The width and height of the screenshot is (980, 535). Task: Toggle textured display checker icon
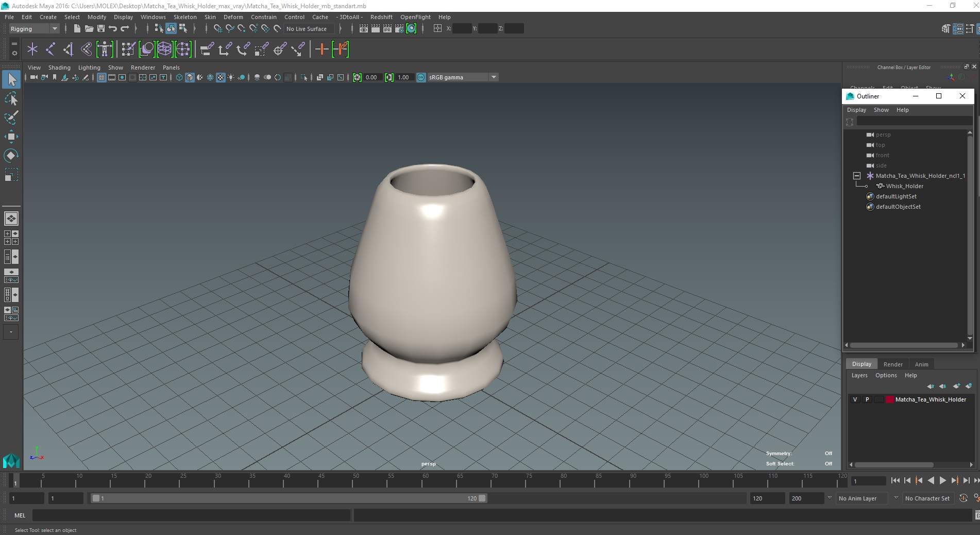click(x=221, y=77)
